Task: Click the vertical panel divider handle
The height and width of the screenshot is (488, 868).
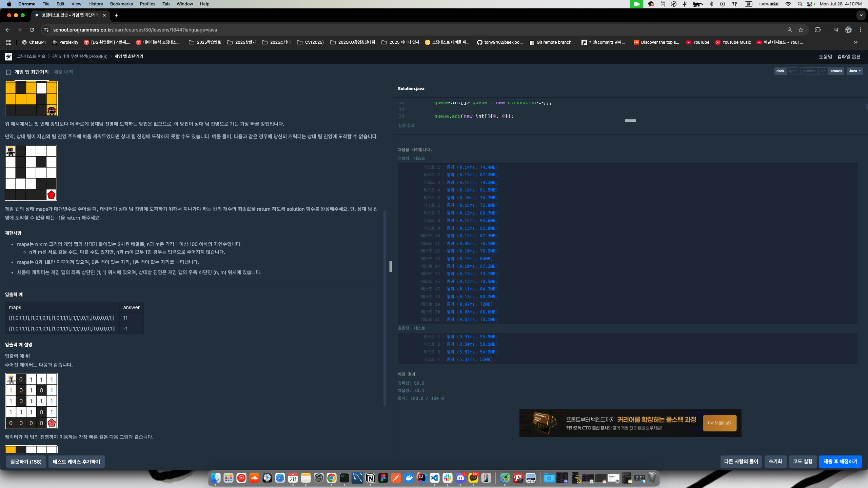Action: (390, 267)
